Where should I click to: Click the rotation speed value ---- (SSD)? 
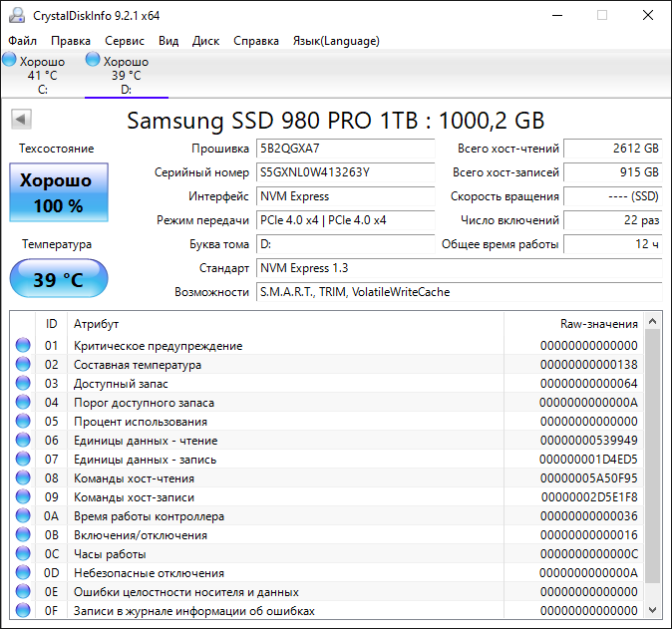(x=613, y=196)
